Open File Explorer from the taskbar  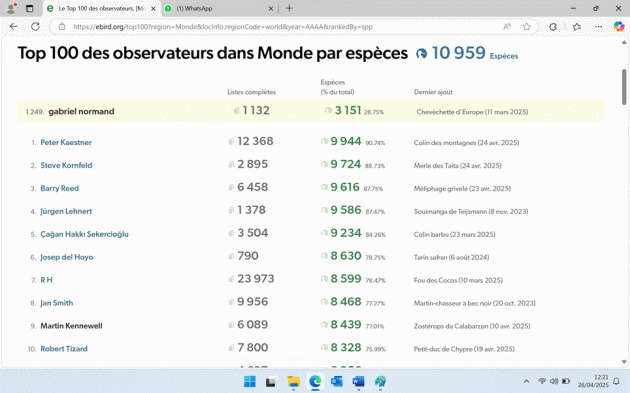293,381
